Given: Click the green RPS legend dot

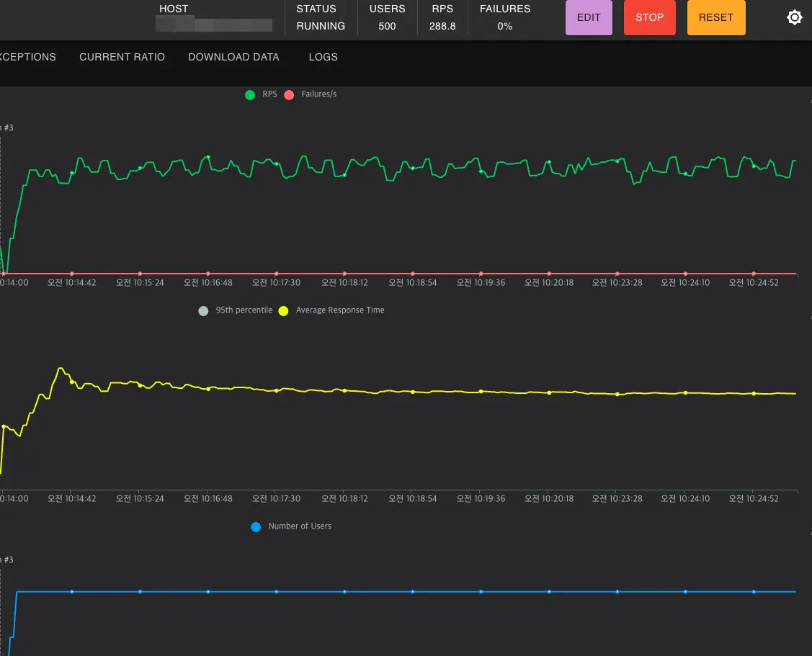Looking at the screenshot, I should (250, 95).
